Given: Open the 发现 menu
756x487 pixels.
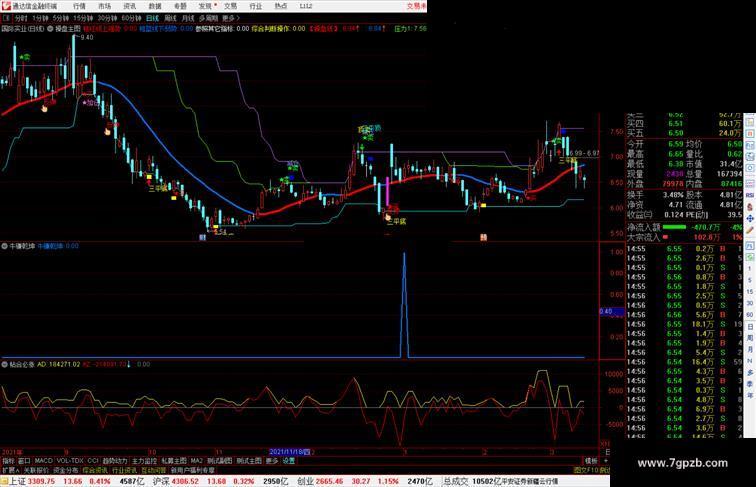Looking at the screenshot, I should 205,6.
